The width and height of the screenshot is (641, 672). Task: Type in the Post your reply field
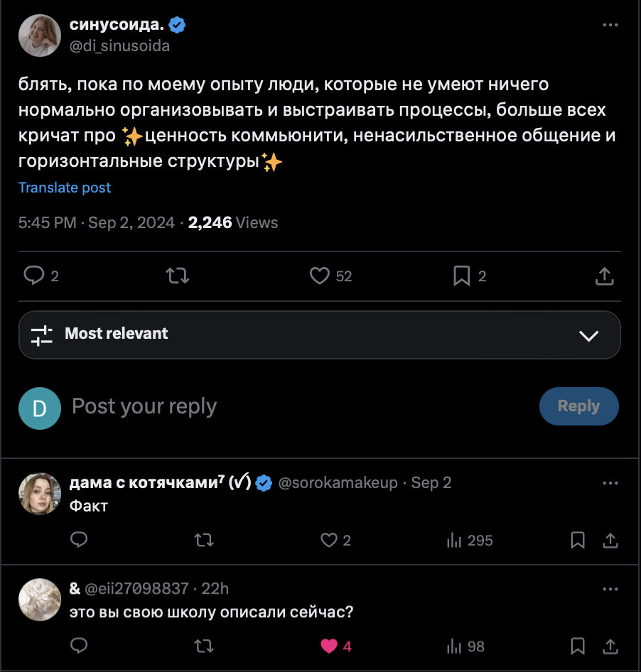(284, 406)
